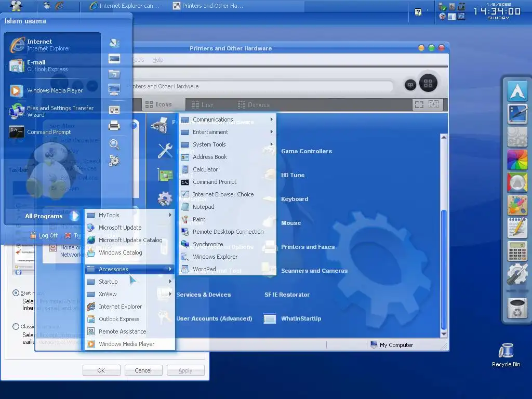Screen dimensions: 532x399
Task: Click the wrench tools icon in the dock
Action: [x=517, y=274]
